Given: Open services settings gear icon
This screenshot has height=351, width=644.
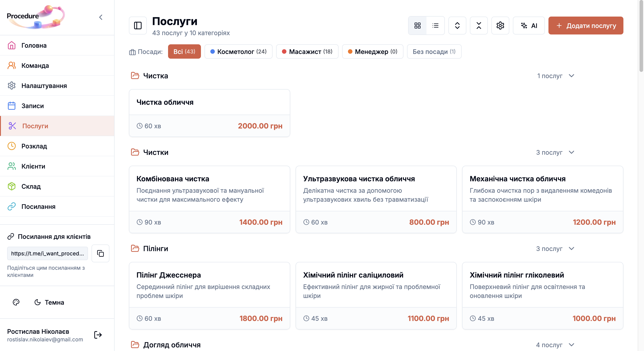Looking at the screenshot, I should pyautogui.click(x=500, y=25).
